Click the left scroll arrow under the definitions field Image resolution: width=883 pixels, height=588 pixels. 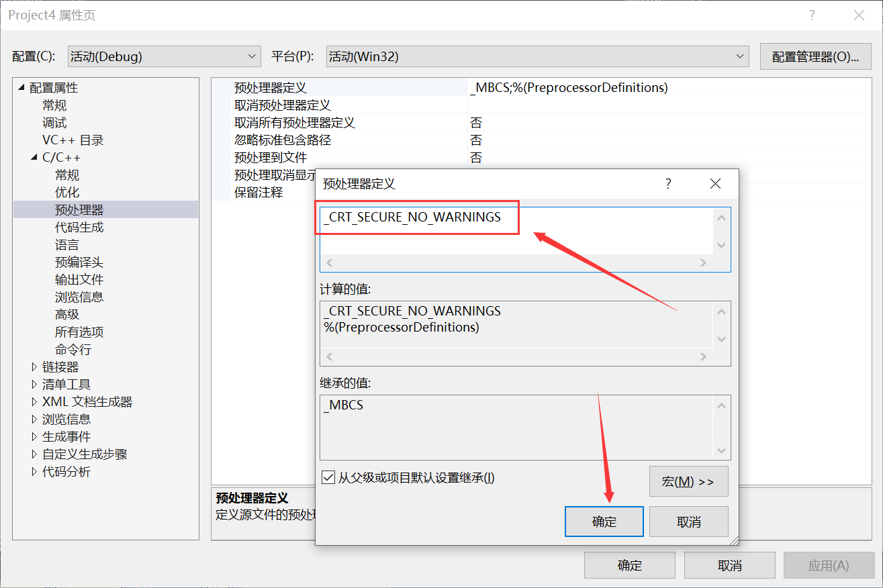click(329, 263)
